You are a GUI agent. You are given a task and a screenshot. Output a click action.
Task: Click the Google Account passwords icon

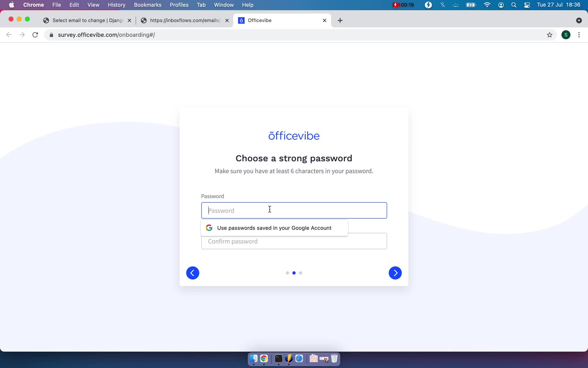pos(209,228)
